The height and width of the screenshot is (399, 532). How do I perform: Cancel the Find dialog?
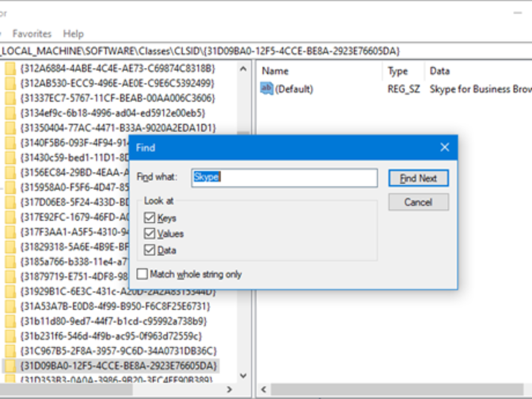coord(419,202)
